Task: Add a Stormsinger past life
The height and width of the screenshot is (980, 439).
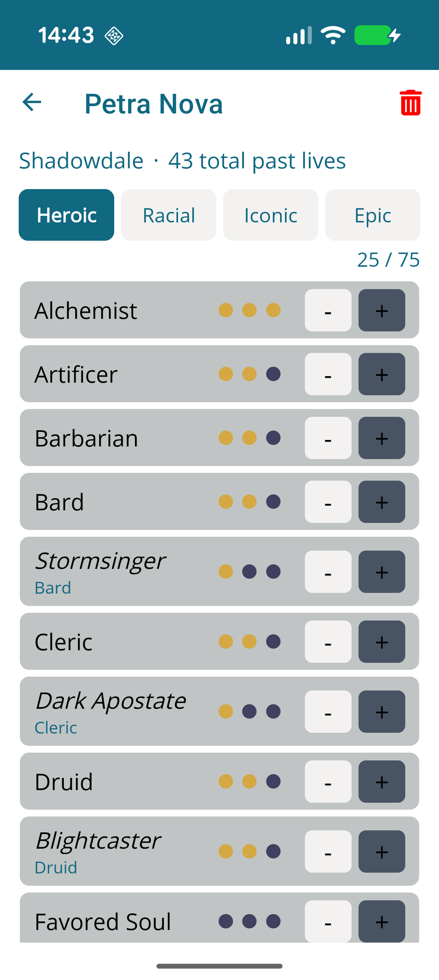Action: coord(381,572)
